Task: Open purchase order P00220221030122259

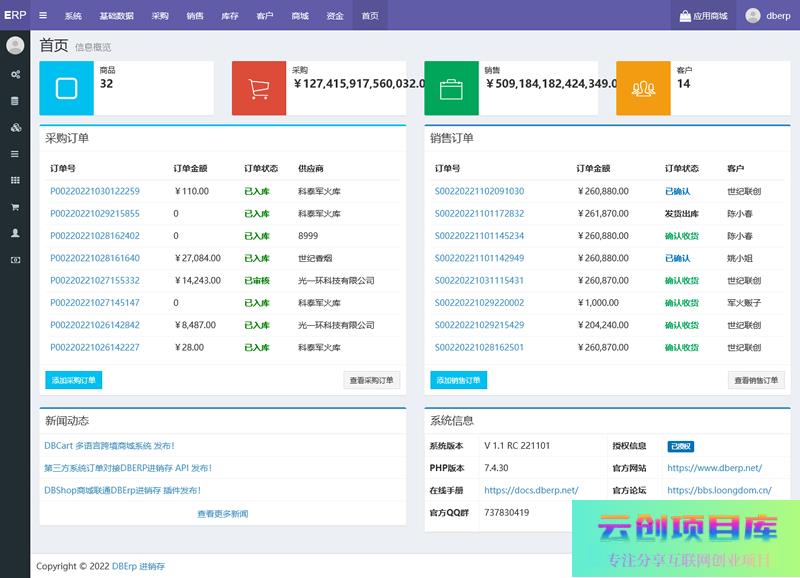Action: click(x=95, y=191)
